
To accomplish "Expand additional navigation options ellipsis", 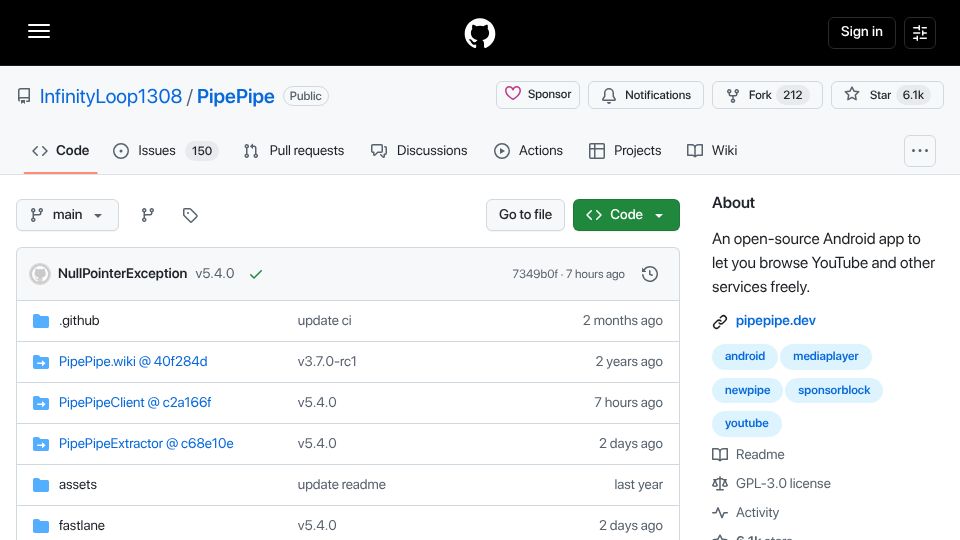I will click(x=920, y=151).
